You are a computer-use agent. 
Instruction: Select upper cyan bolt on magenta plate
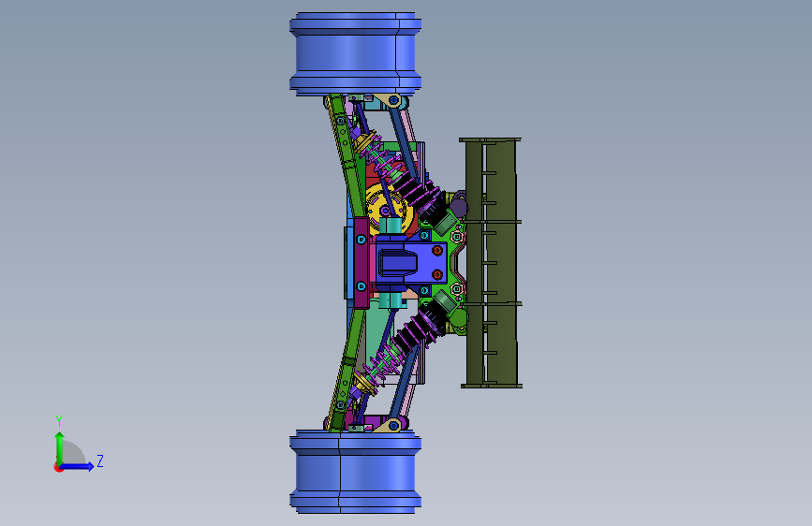point(362,240)
